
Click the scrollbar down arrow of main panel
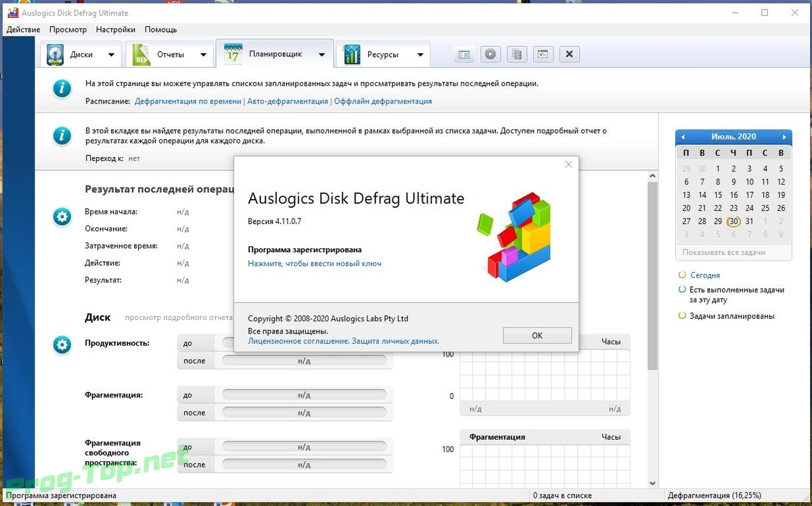coord(652,483)
